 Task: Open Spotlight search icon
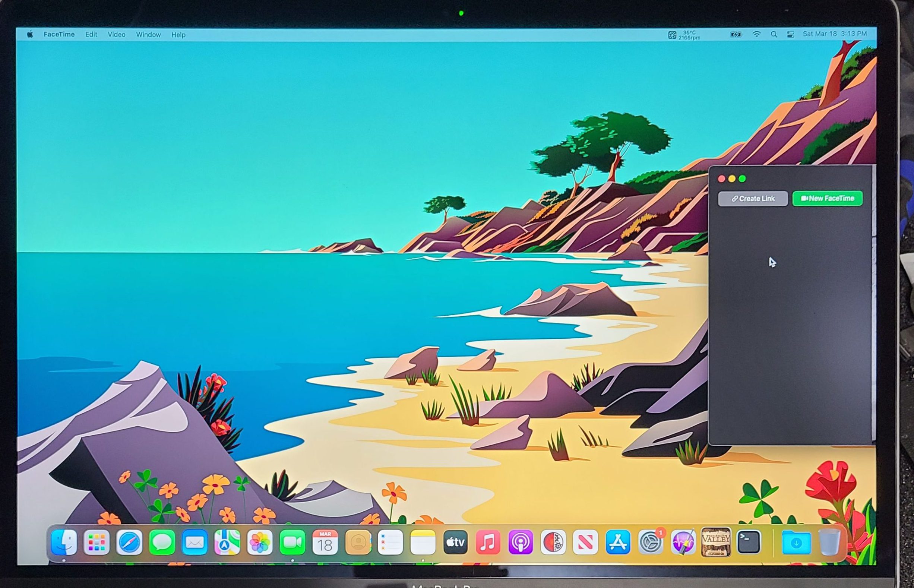coord(774,34)
